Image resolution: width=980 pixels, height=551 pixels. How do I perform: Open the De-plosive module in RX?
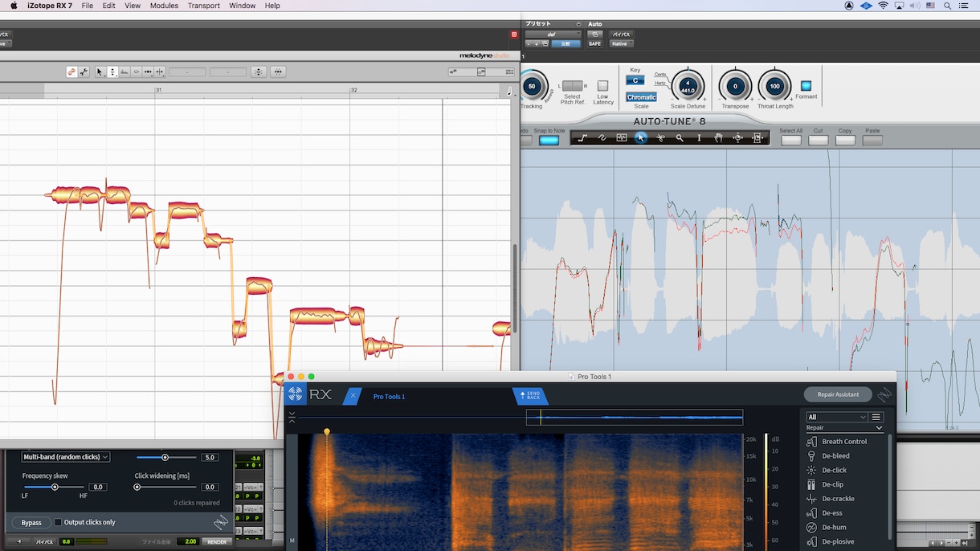click(x=838, y=542)
